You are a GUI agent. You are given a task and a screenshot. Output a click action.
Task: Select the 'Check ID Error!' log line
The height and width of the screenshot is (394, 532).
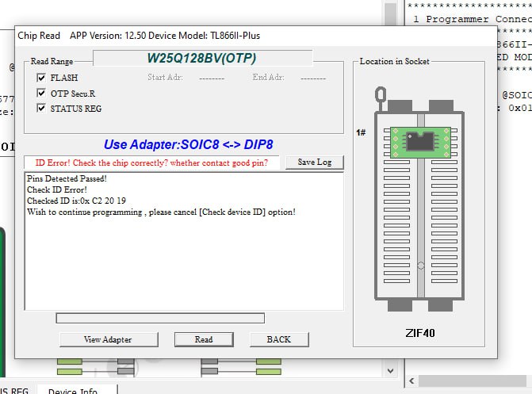point(57,189)
